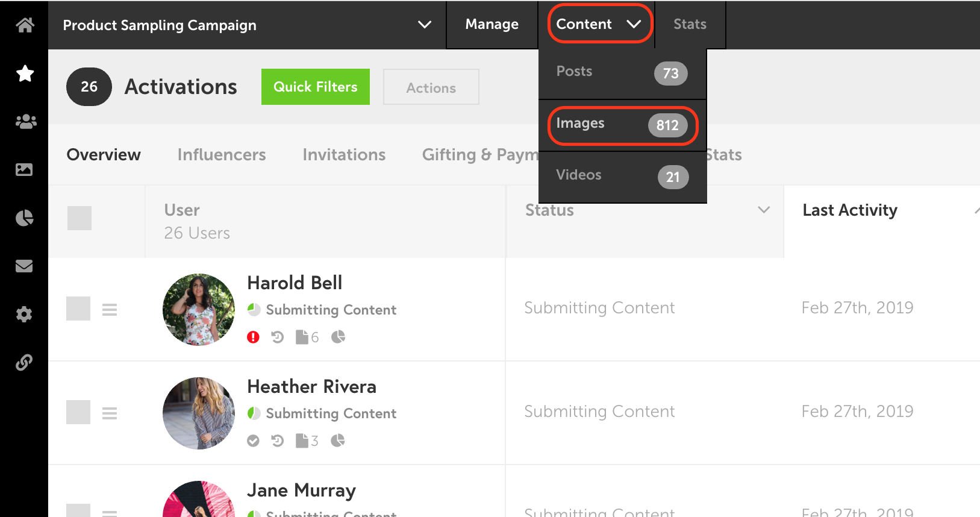This screenshot has height=517, width=980.
Task: Open Harold Bell's profile name link
Action: pos(295,283)
